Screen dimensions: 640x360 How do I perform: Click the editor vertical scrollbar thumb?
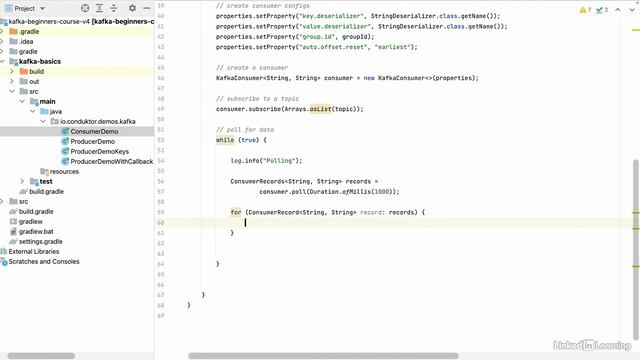(636, 249)
